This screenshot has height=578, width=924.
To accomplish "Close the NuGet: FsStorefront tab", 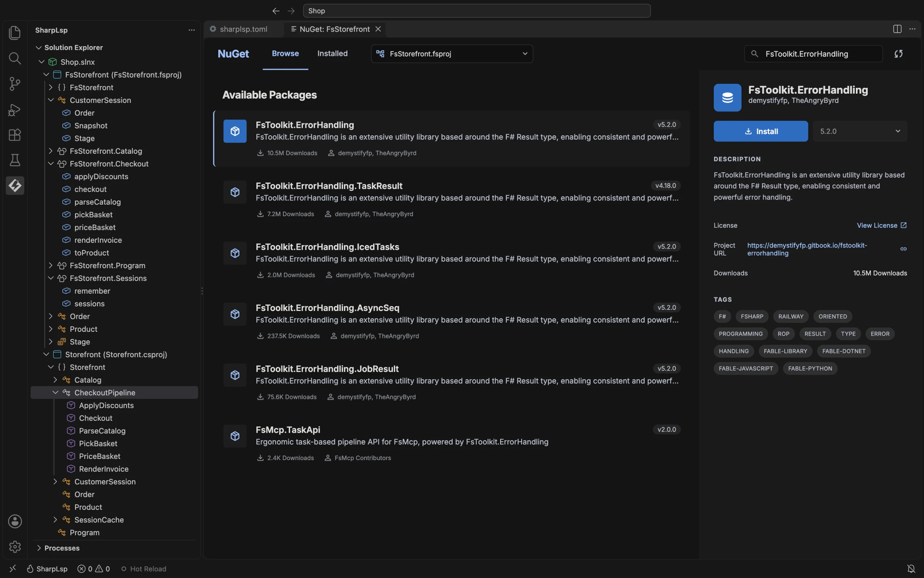I will [378, 29].
